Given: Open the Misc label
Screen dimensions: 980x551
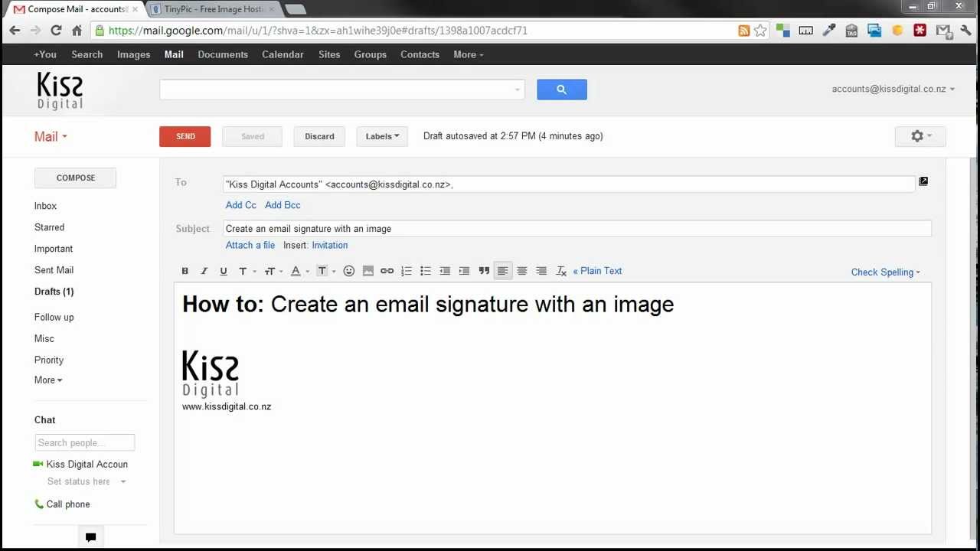Looking at the screenshot, I should click(x=44, y=338).
